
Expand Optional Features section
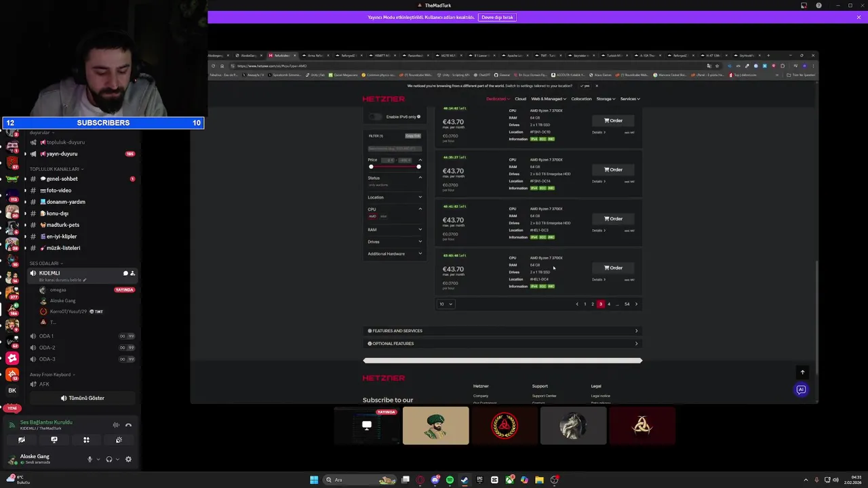502,344
